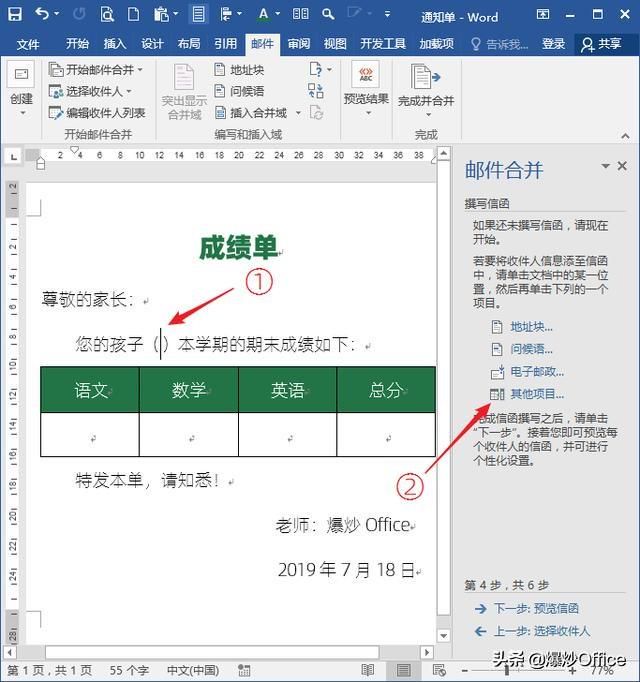This screenshot has width=640, height=682.
Task: Open the References (引用) ribbon tab
Action: 225,43
